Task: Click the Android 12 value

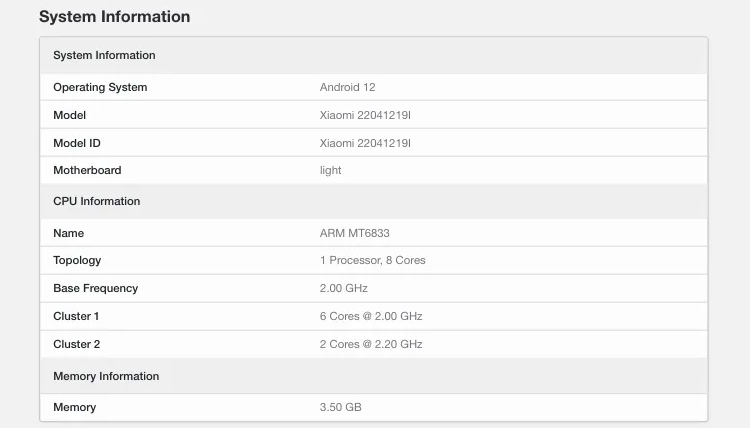Action: (x=347, y=87)
